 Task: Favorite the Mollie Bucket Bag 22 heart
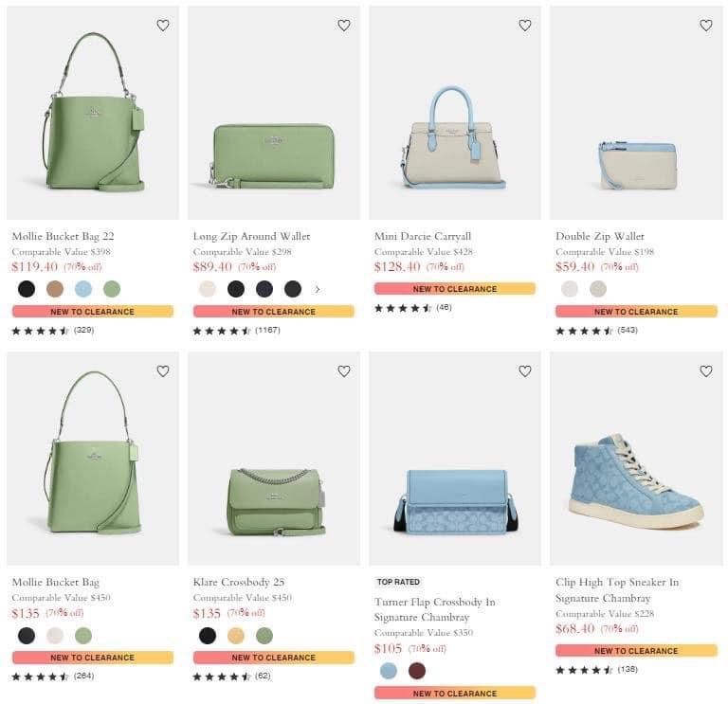coord(163,26)
